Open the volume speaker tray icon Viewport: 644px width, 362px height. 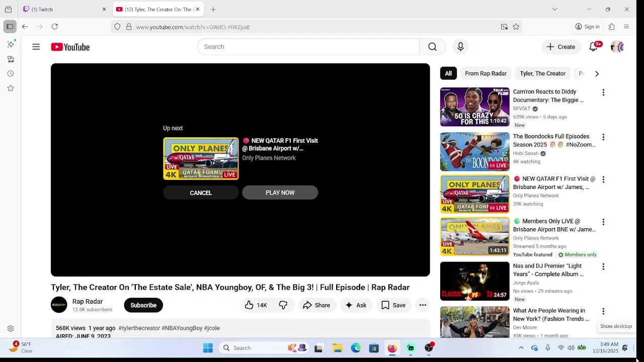tap(571, 348)
